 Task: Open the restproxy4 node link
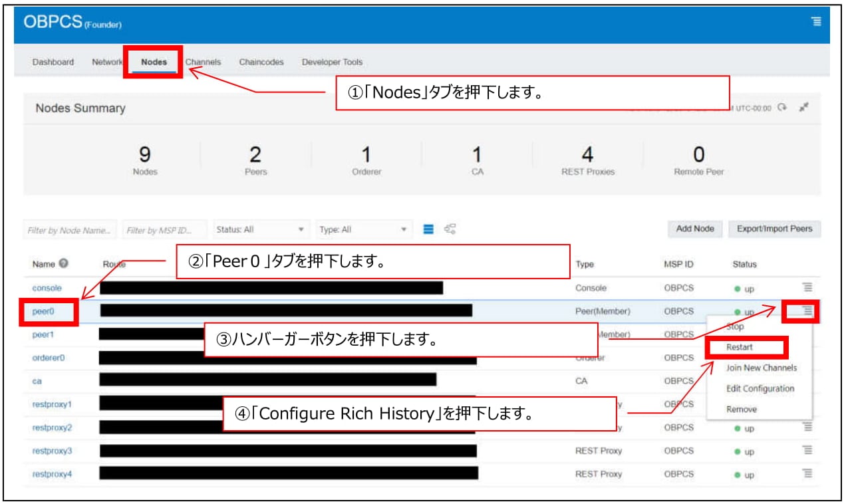pyautogui.click(x=52, y=474)
